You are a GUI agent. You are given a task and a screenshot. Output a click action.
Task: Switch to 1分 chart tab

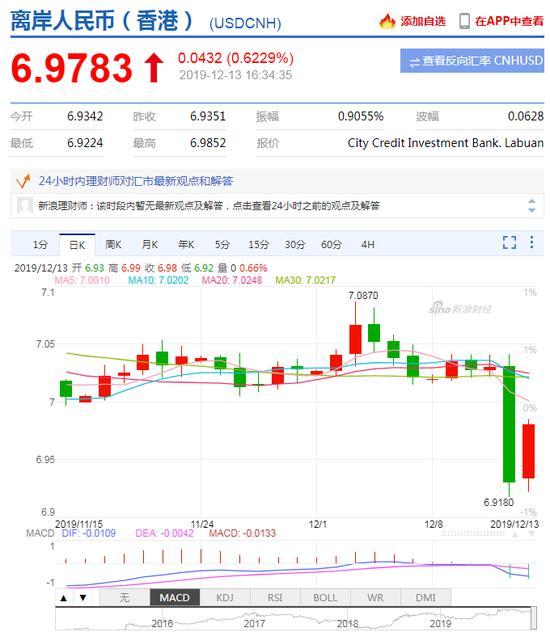tap(40, 245)
